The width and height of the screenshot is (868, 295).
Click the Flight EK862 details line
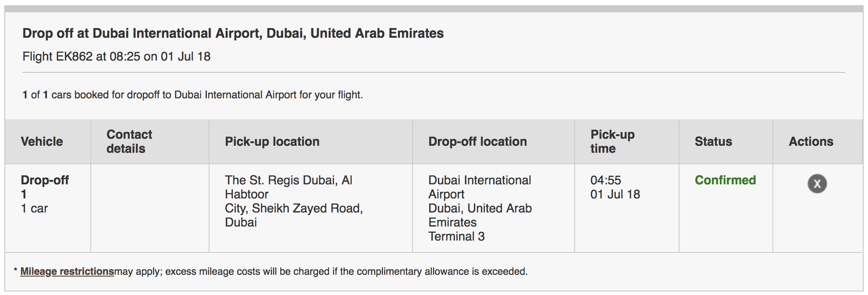(x=116, y=57)
